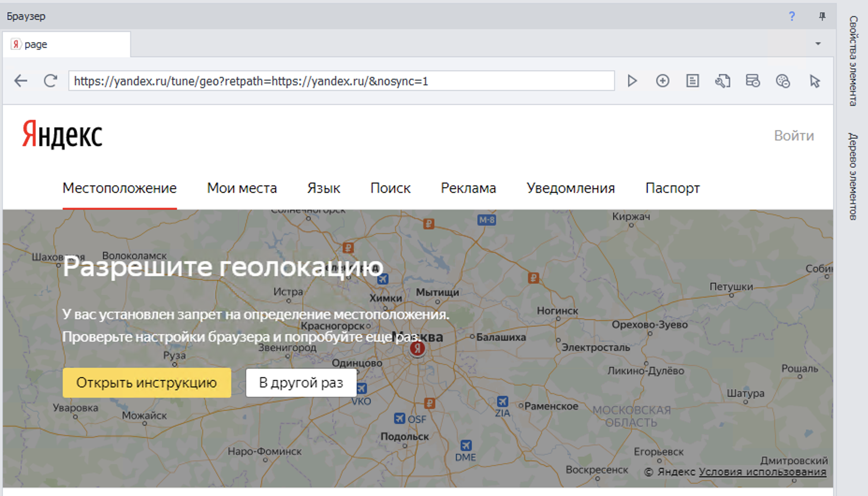Go back with the arrow button

tap(21, 81)
